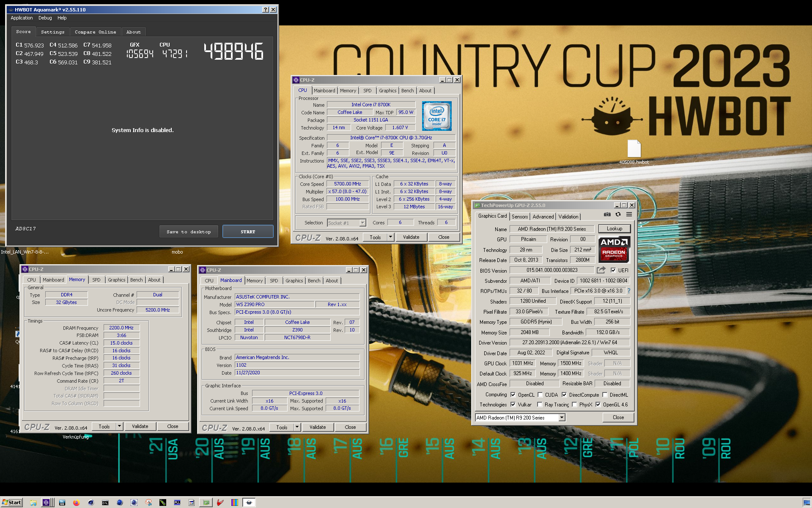Image resolution: width=812 pixels, height=508 pixels.
Task: Click the show desktop tray icon
Action: 807,502
